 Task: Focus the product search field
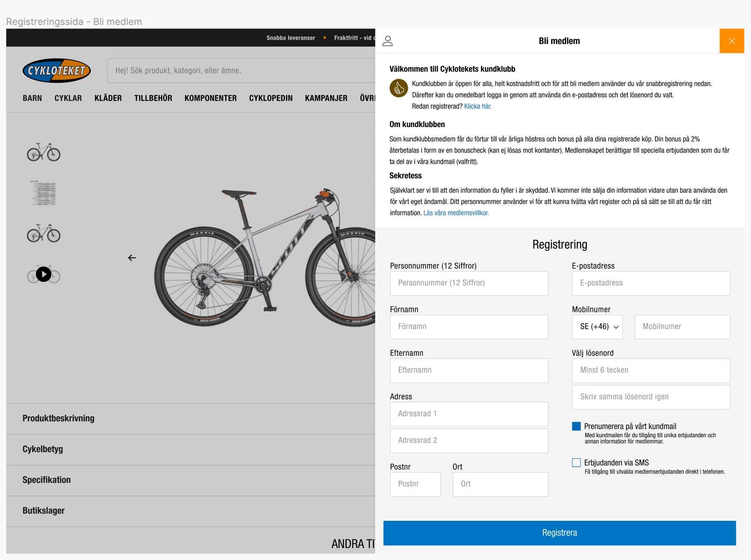[x=241, y=71]
